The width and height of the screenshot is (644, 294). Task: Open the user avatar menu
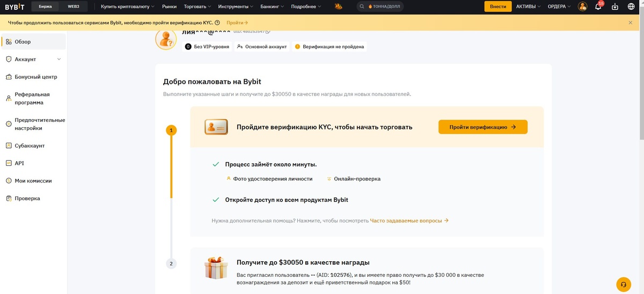[x=582, y=6]
